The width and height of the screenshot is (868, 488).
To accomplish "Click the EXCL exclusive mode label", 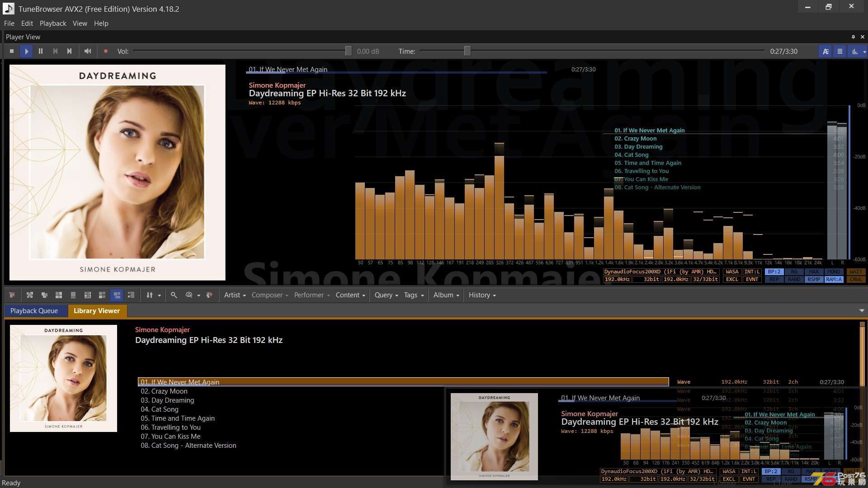I will [x=732, y=279].
